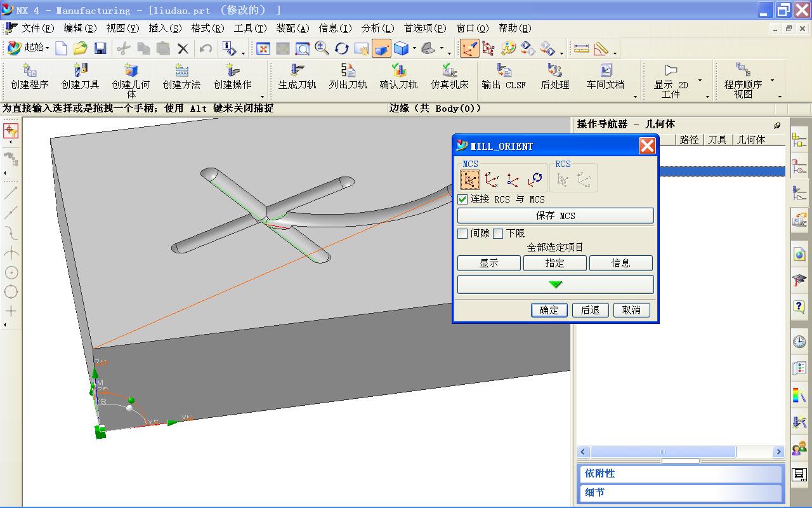Click the 路径 column header in navigator

coord(689,140)
